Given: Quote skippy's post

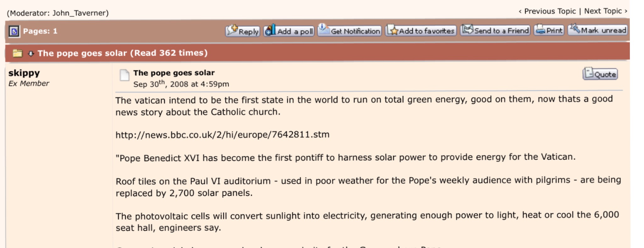Looking at the screenshot, I should click(x=600, y=74).
